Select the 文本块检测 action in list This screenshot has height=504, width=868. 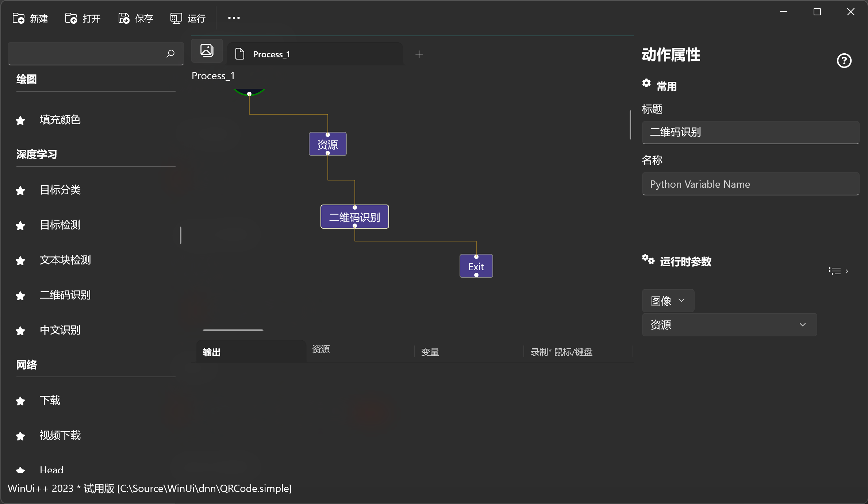(65, 260)
